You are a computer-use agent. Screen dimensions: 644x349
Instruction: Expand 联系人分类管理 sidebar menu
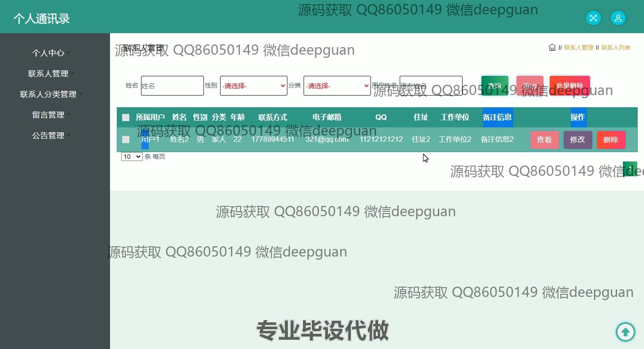point(49,94)
